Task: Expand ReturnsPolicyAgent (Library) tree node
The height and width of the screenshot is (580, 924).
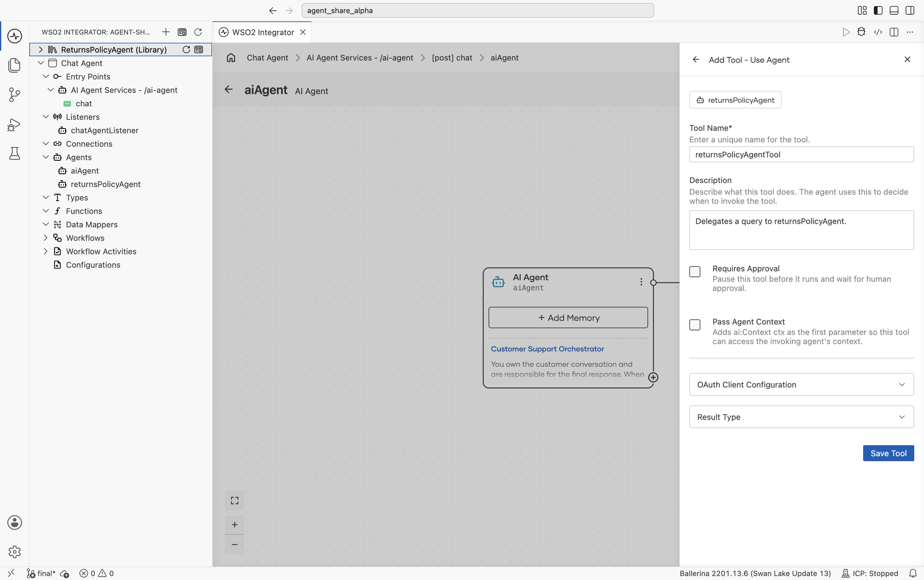Action: (x=41, y=49)
